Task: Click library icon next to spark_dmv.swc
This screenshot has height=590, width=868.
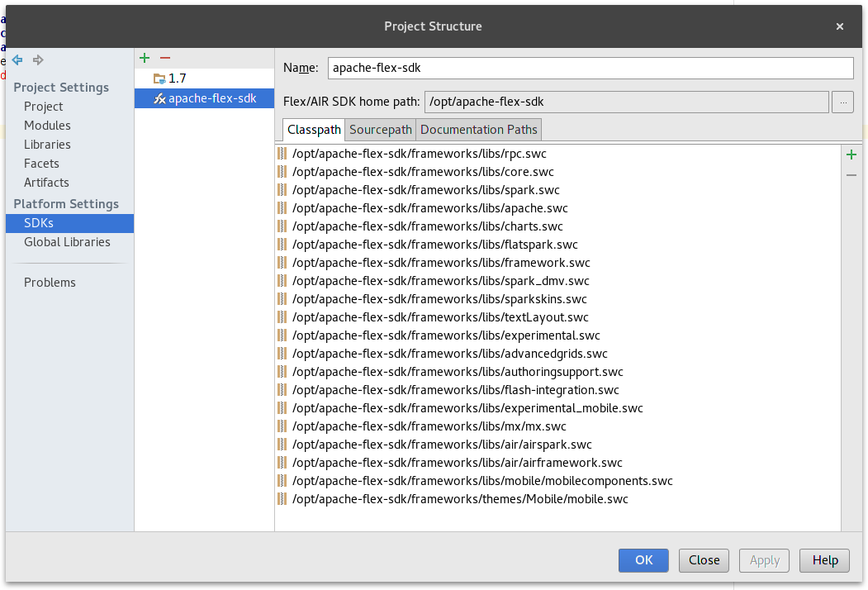Action: (282, 281)
